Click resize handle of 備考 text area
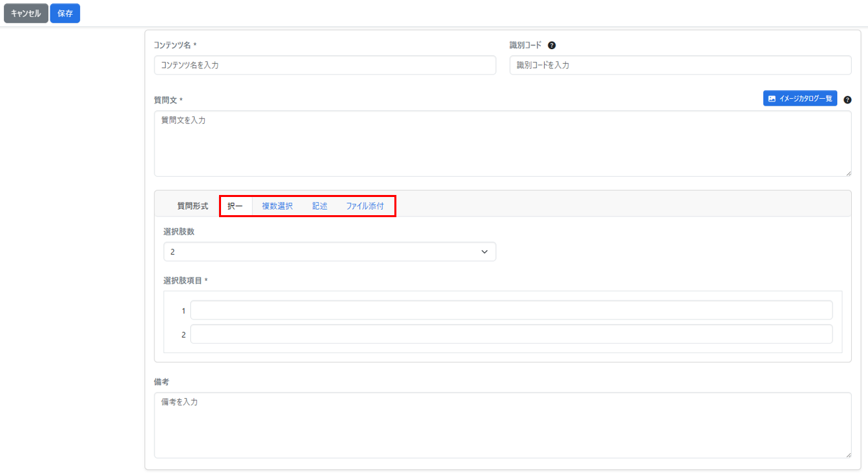Screen dimensions: 868x474 click(848, 455)
